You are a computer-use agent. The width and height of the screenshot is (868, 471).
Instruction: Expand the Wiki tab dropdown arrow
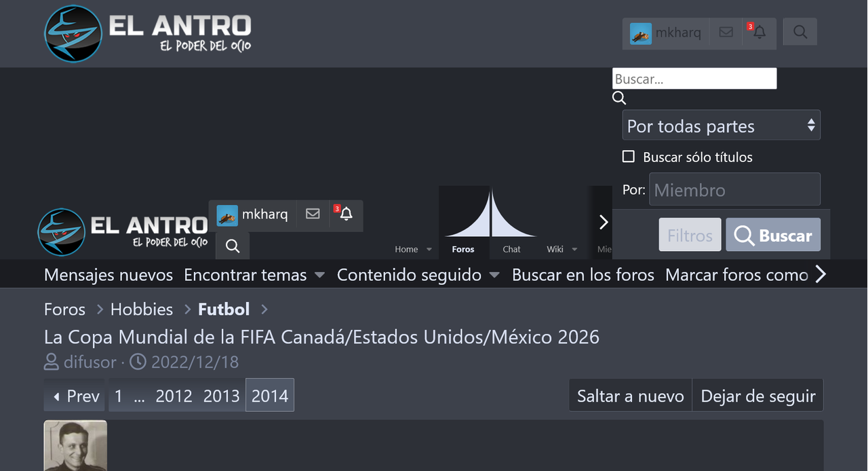coord(574,249)
